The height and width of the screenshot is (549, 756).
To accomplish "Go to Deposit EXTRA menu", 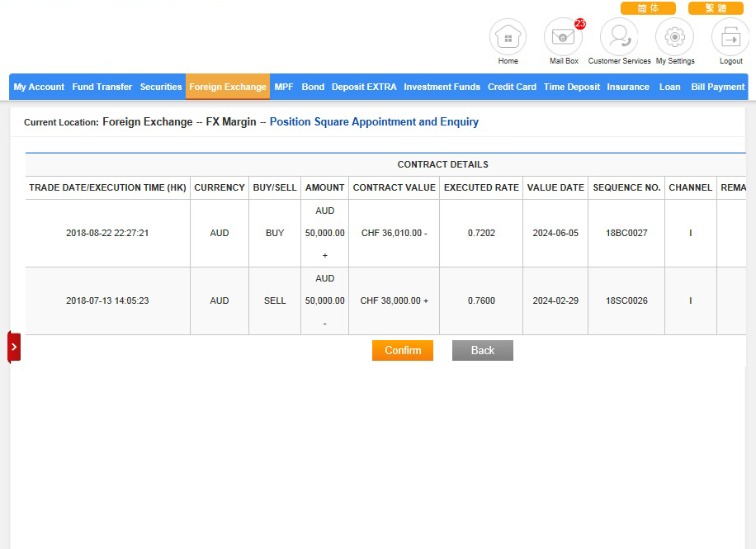I will 364,87.
